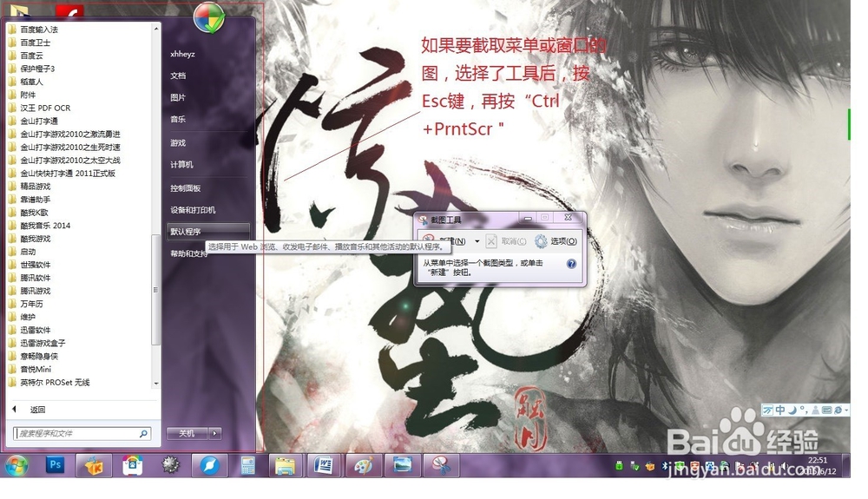Expand 金山打字游戏2010之太空大战 folder
The width and height of the screenshot is (868, 499).
[x=69, y=160]
